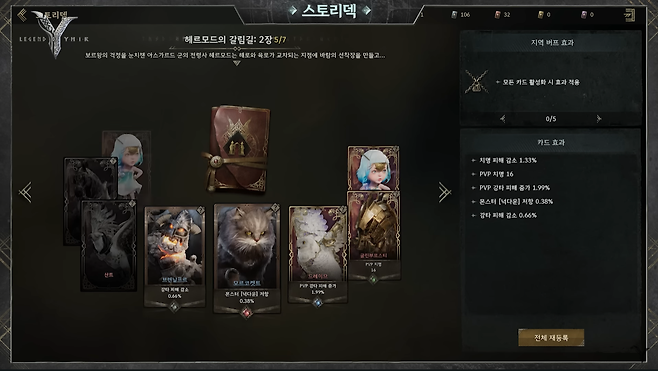Select the purple card currency icon showing 0

(x=584, y=15)
